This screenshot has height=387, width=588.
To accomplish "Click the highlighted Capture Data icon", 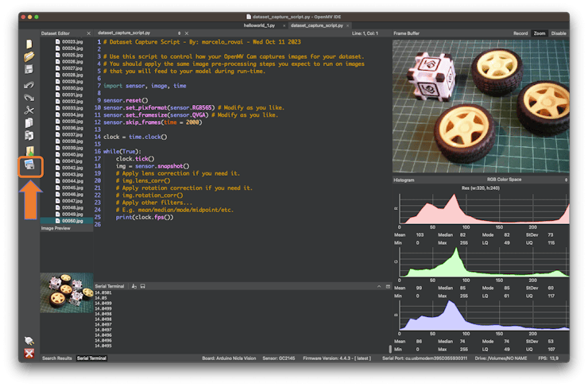I will (29, 165).
